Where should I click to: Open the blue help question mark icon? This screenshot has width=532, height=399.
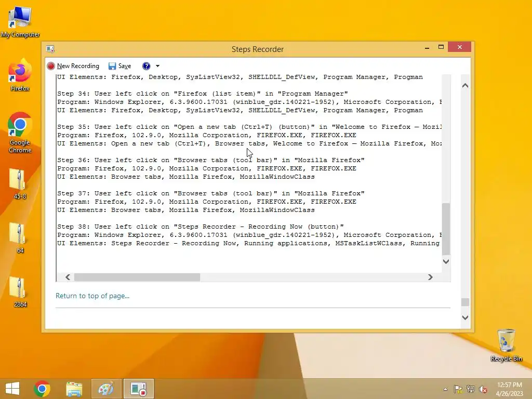tap(146, 66)
